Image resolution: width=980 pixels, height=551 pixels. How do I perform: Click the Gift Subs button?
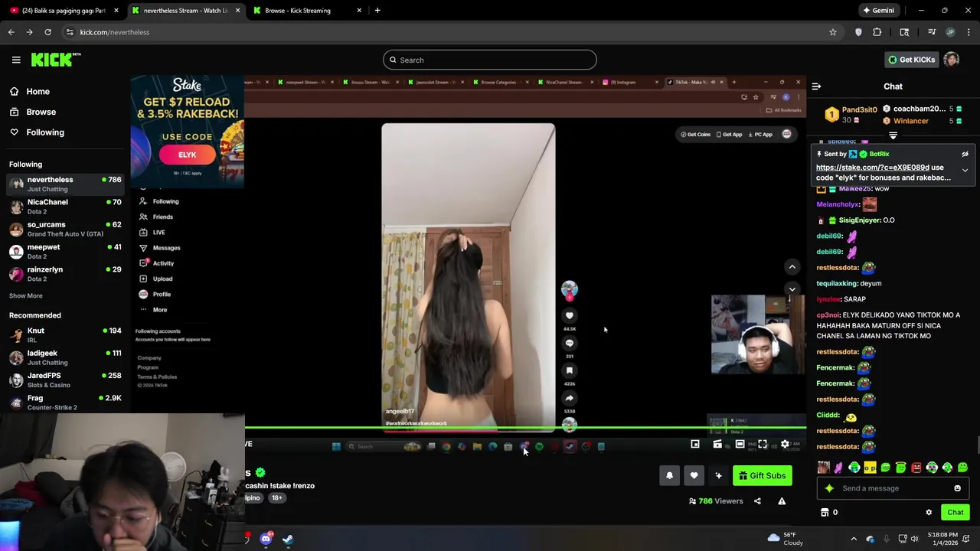tap(762, 476)
